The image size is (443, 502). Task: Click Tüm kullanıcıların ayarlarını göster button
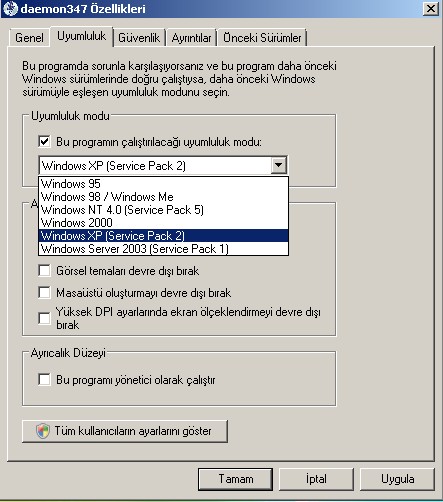125,431
